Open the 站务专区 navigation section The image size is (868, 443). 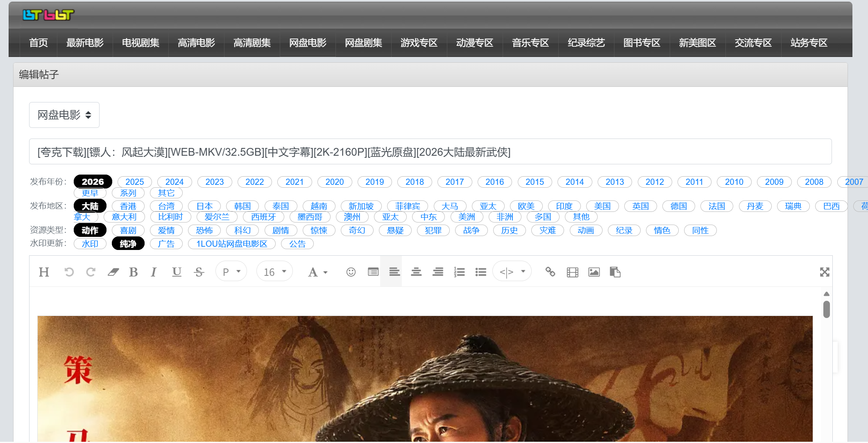point(809,43)
